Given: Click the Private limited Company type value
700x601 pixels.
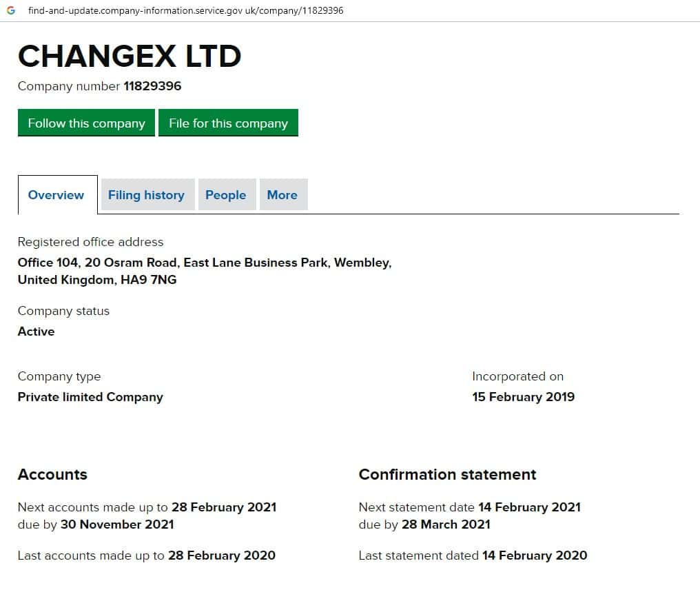Looking at the screenshot, I should pyautogui.click(x=90, y=397).
